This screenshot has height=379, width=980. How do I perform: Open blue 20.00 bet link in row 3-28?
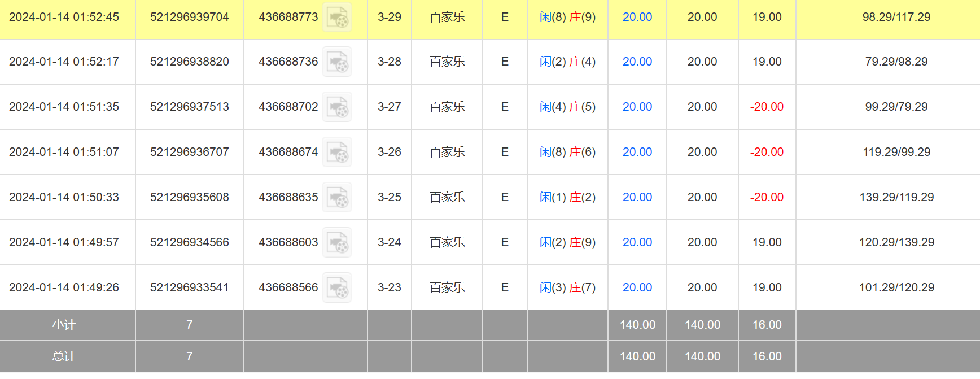click(x=637, y=62)
